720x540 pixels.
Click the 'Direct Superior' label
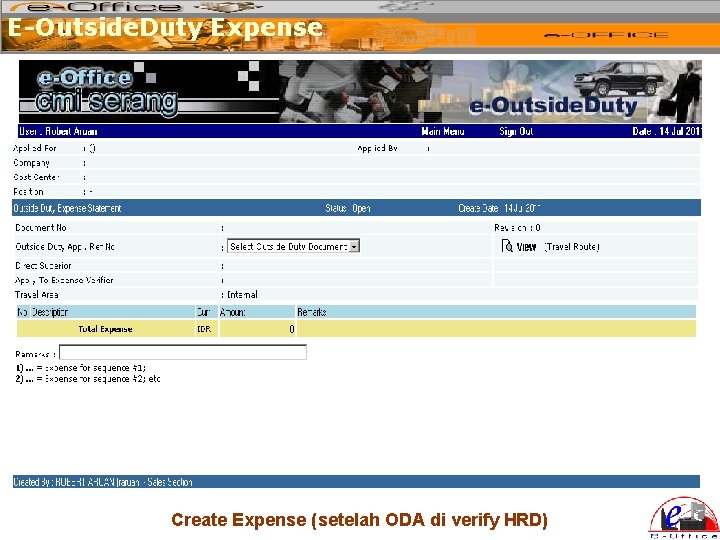pyautogui.click(x=43, y=266)
